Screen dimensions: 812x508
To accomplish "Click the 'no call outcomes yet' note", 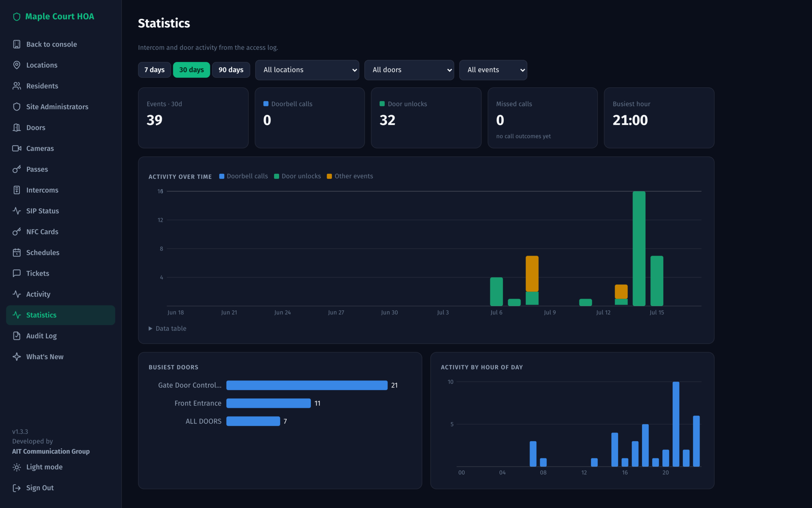I will coord(523,137).
